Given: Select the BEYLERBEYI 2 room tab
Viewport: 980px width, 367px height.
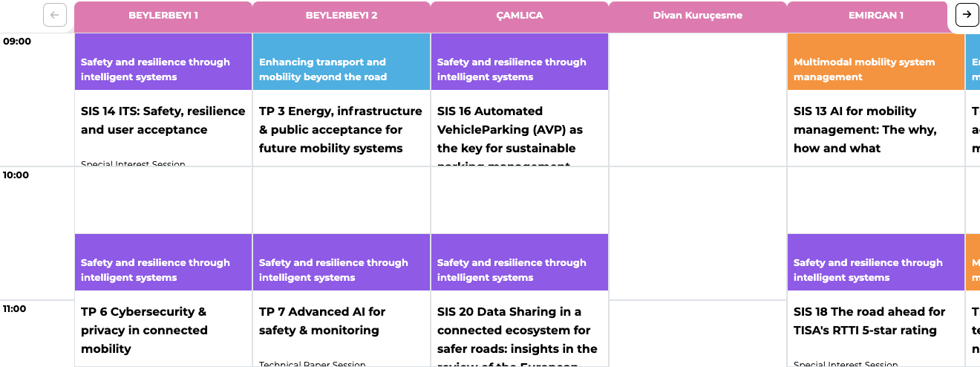Looking at the screenshot, I should point(342,16).
